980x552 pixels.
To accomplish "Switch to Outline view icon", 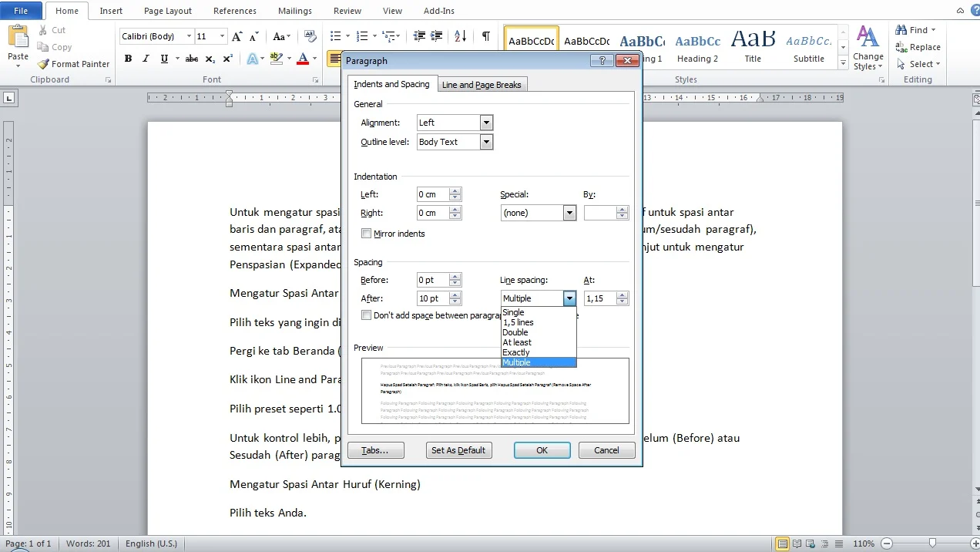I will (823, 544).
